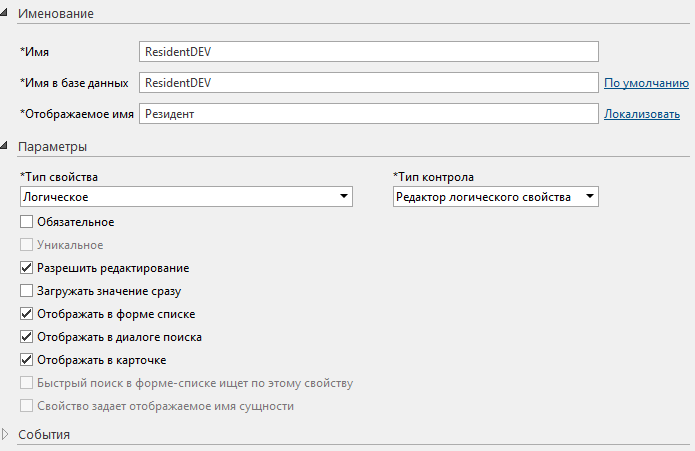
Task: Uncheck Разрешить редактирование
Action: [x=27, y=268]
